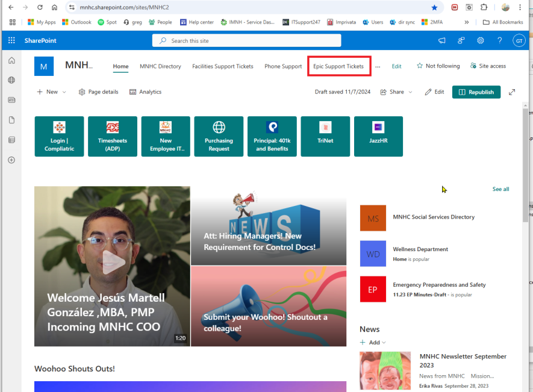Image resolution: width=533 pixels, height=392 pixels.
Task: Toggle Not following star for this site
Action: click(438, 66)
